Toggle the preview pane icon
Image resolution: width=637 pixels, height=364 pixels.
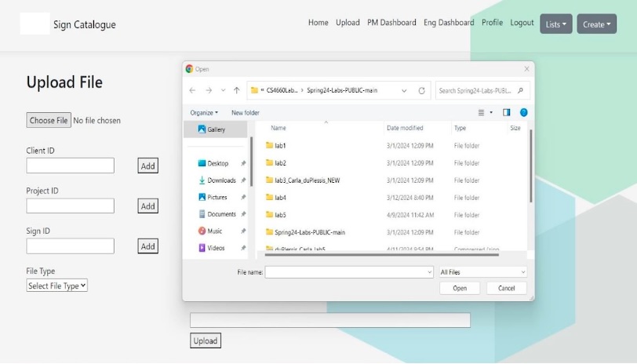point(506,112)
